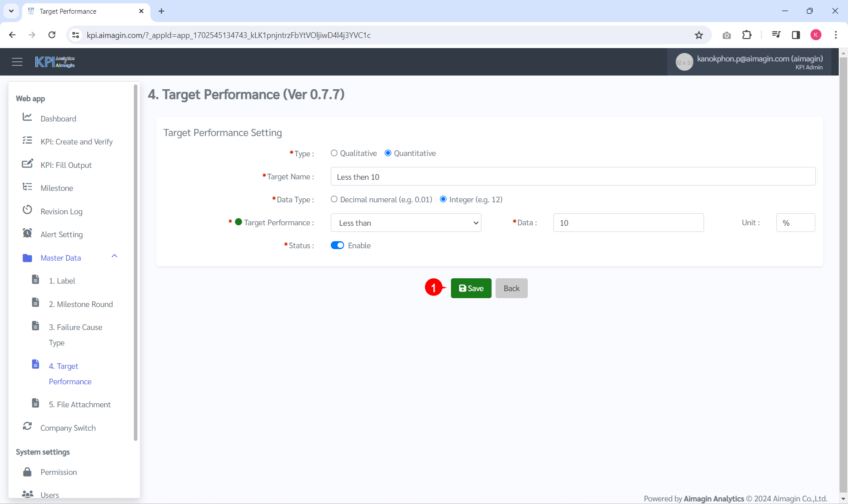Collapse the Master Data section

[114, 256]
